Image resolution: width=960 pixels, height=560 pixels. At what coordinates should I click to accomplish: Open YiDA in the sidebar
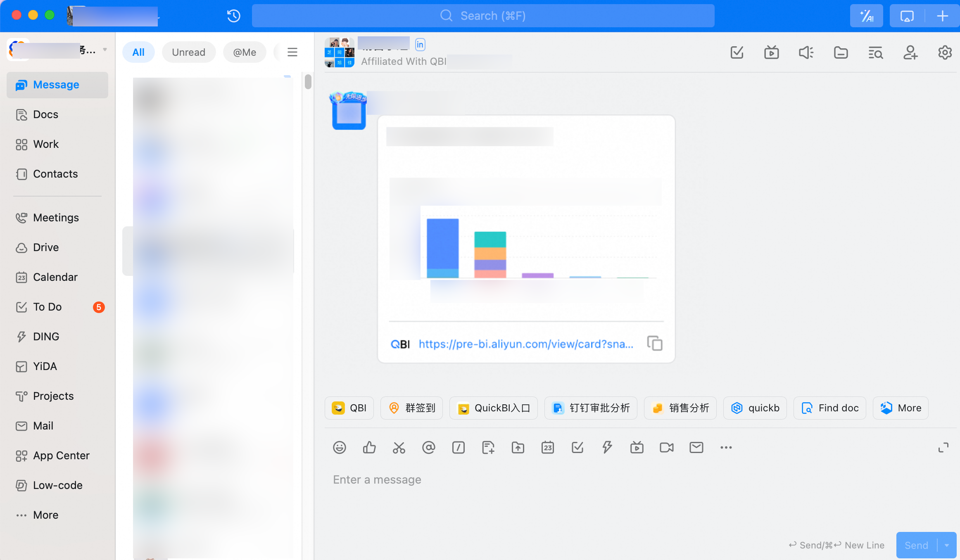tap(57, 366)
